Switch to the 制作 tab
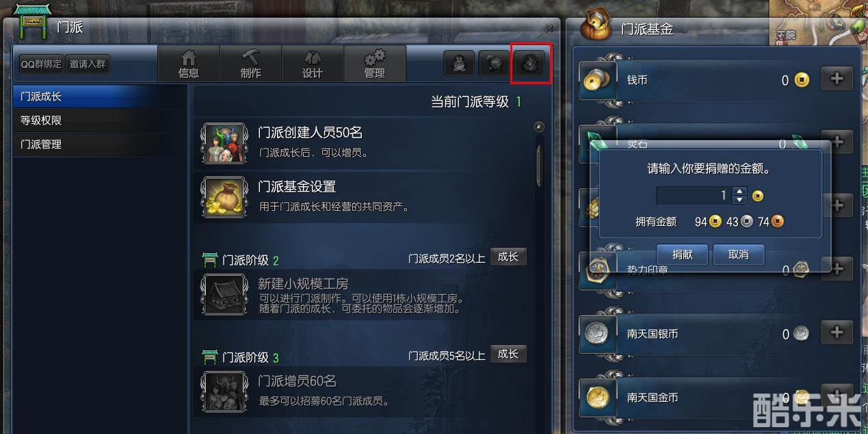The width and height of the screenshot is (868, 434). tap(251, 64)
